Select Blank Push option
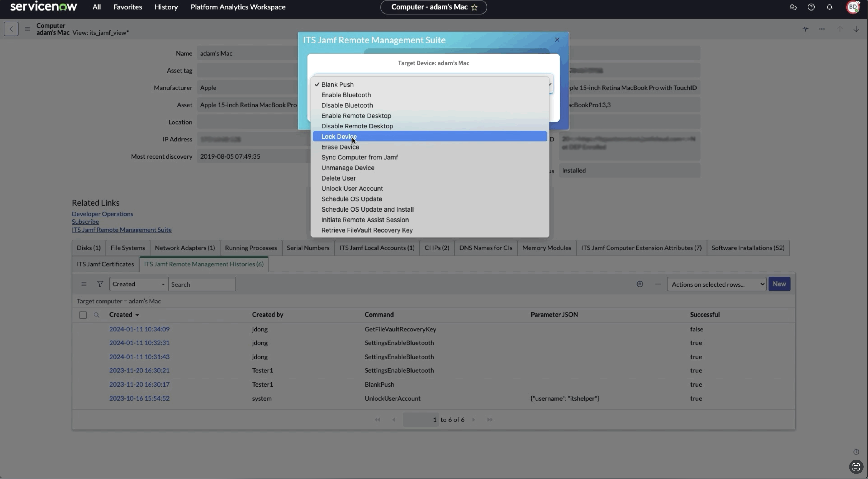The height and width of the screenshot is (479, 868). tap(430, 84)
